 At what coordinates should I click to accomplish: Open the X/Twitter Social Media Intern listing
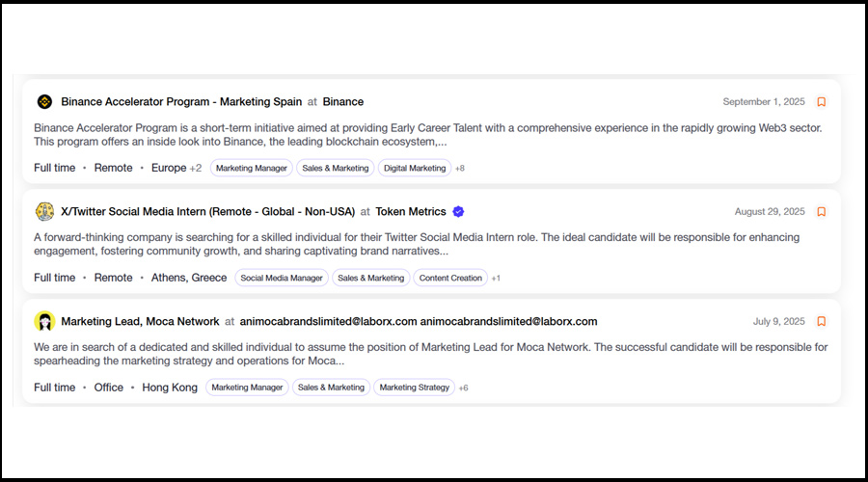click(x=208, y=211)
